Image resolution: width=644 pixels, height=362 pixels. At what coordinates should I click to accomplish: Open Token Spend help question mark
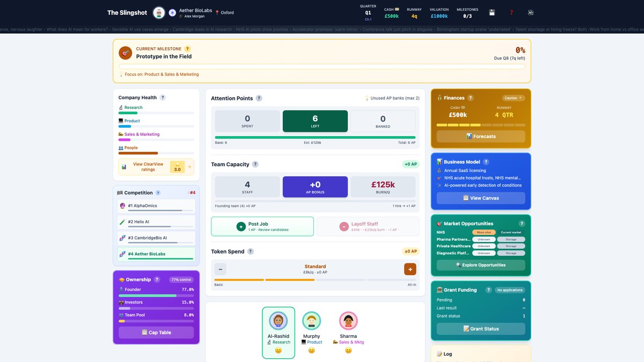coord(250,251)
